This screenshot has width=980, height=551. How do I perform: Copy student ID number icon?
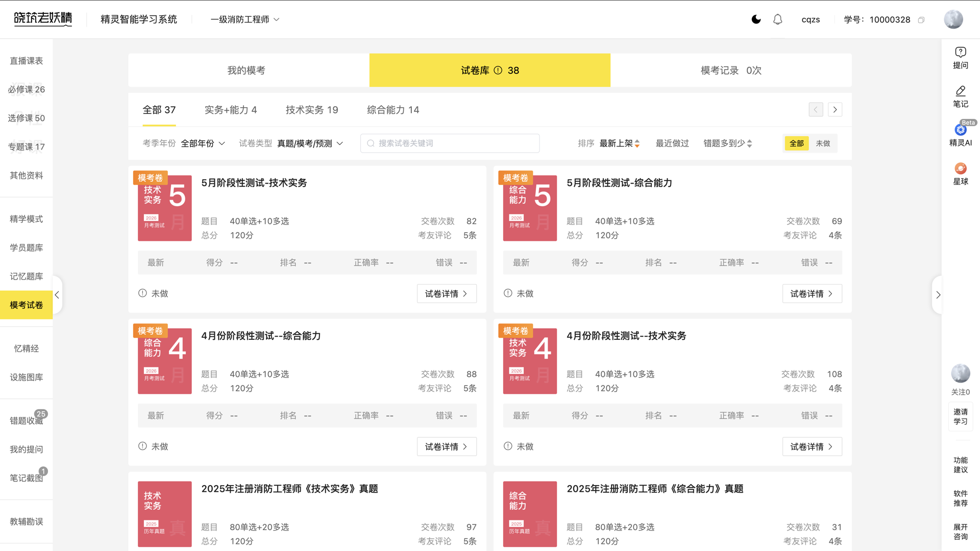click(x=921, y=20)
